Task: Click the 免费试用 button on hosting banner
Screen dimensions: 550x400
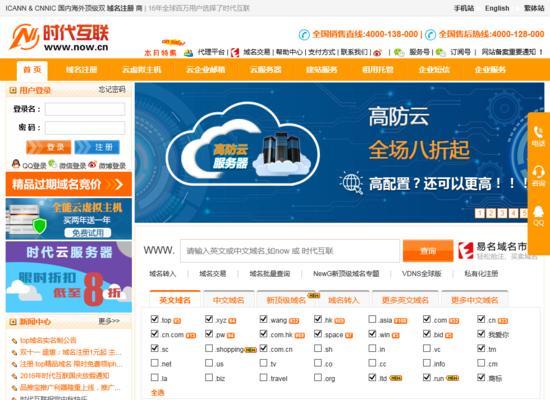Action: [x=88, y=233]
